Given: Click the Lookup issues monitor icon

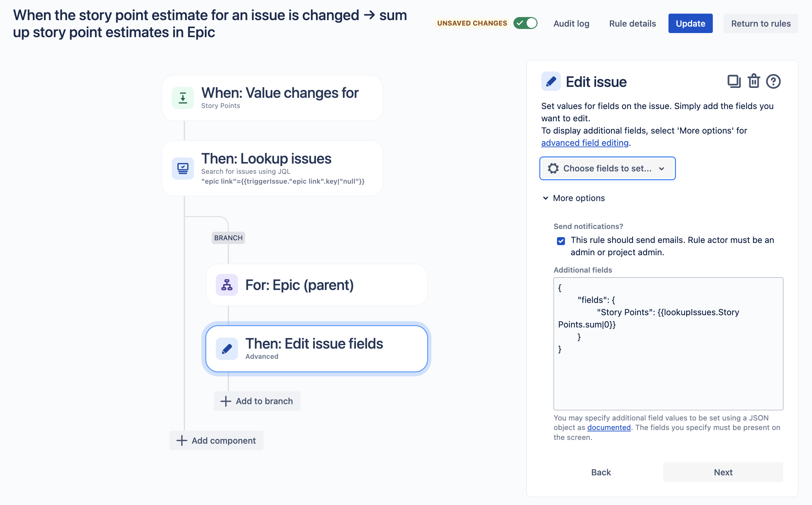Looking at the screenshot, I should [x=183, y=168].
